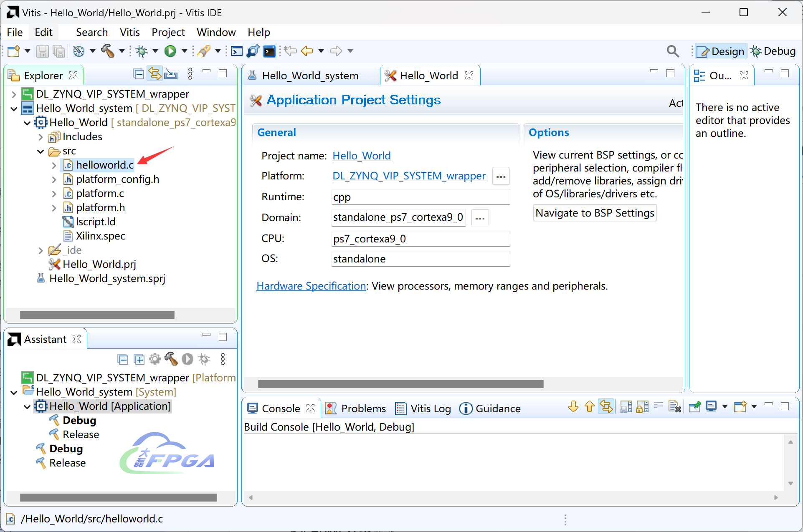This screenshot has width=803, height=532.
Task: Click the Build hammer icon in the main toolbar
Action: pyautogui.click(x=107, y=51)
